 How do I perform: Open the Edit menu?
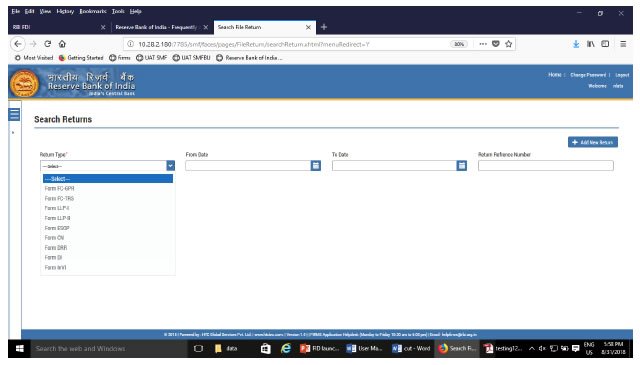(x=29, y=11)
